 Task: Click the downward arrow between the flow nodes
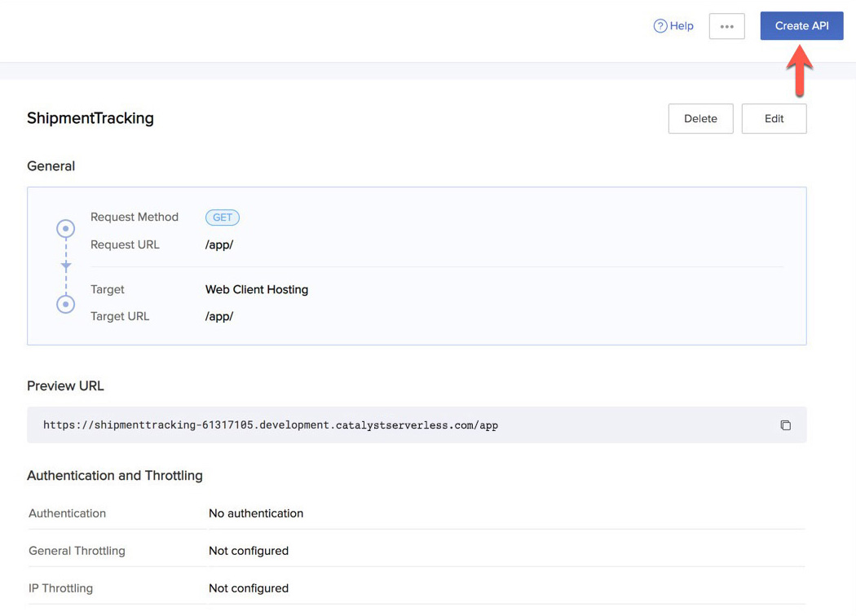[66, 266]
